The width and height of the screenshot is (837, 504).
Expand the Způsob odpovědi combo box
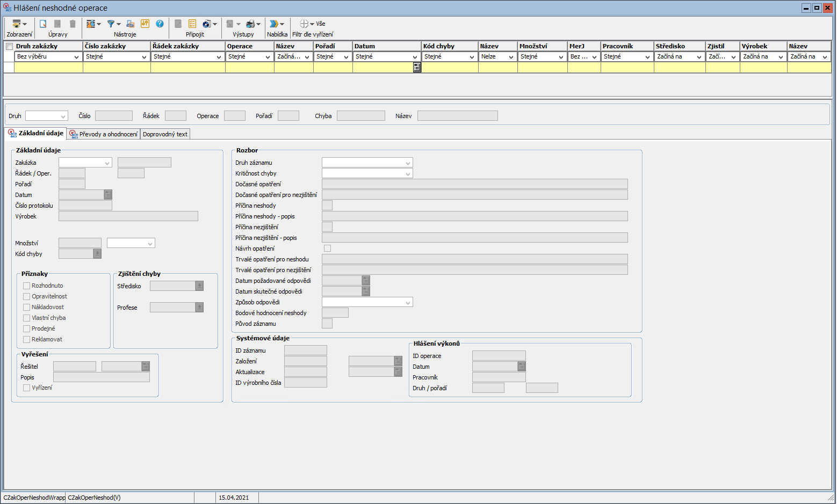pos(408,302)
